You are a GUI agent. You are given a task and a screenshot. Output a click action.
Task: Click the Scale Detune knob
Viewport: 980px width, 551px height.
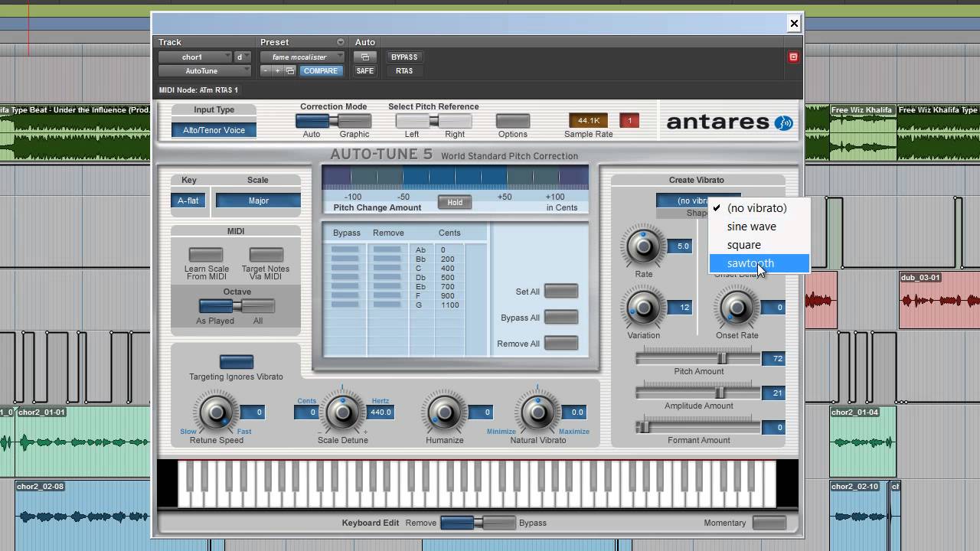pyautogui.click(x=342, y=412)
